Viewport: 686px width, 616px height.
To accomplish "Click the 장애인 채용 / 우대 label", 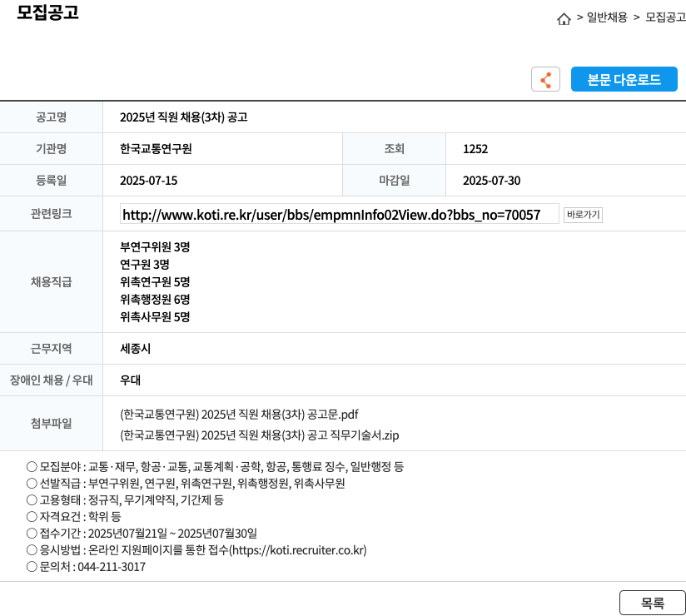I will tap(51, 380).
